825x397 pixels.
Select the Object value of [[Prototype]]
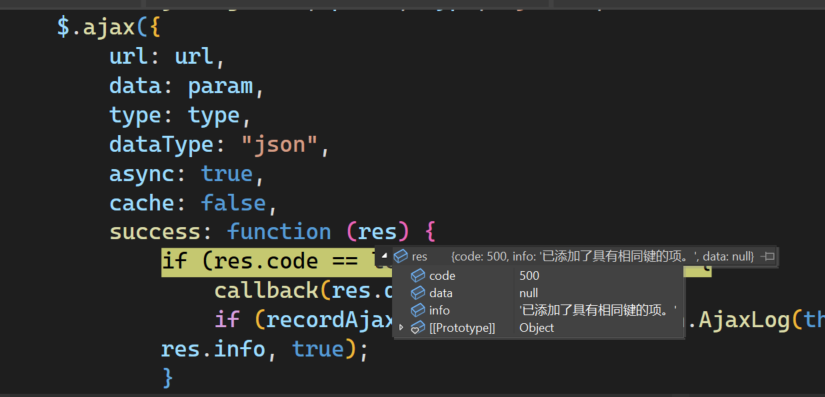pyautogui.click(x=537, y=328)
